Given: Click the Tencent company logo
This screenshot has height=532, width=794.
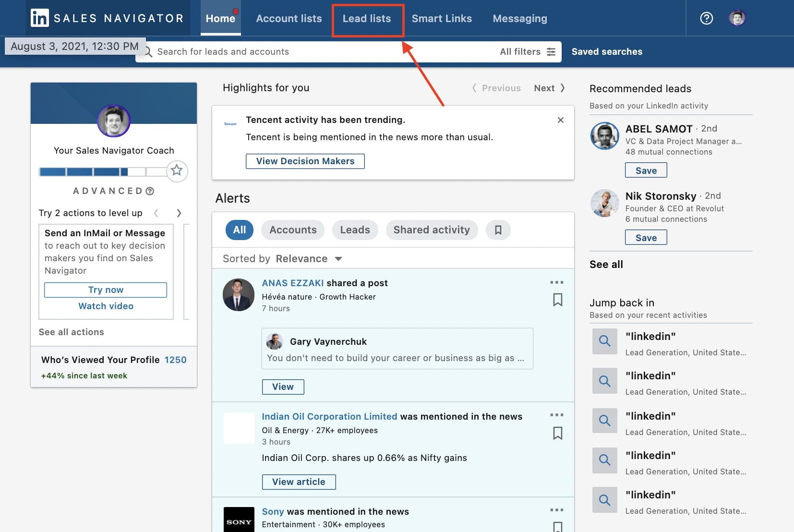Looking at the screenshot, I should point(230,124).
